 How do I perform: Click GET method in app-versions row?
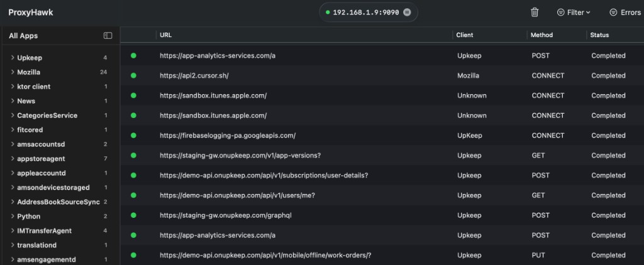tap(538, 156)
